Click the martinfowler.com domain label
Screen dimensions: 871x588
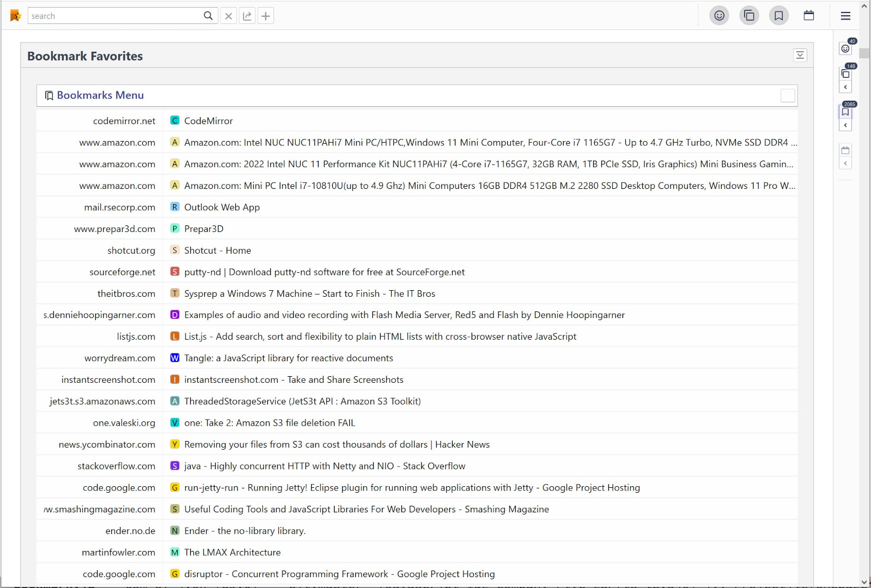tap(118, 553)
